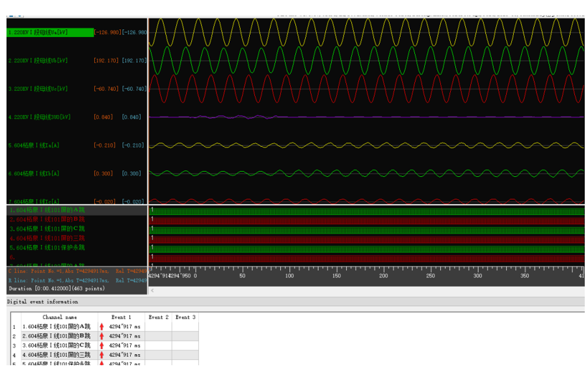The width and height of the screenshot is (588, 388).
Task: Click the Channel name column header
Action: (60, 317)
